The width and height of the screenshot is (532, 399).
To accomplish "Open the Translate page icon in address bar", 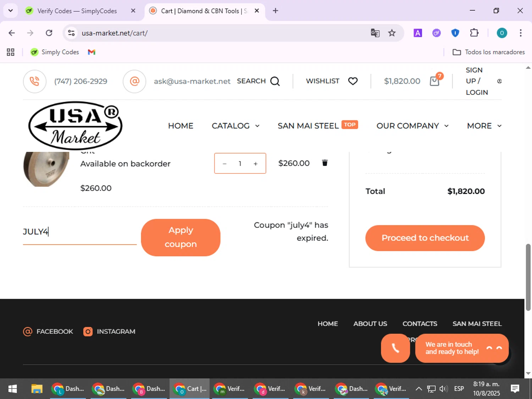I will 375,33.
